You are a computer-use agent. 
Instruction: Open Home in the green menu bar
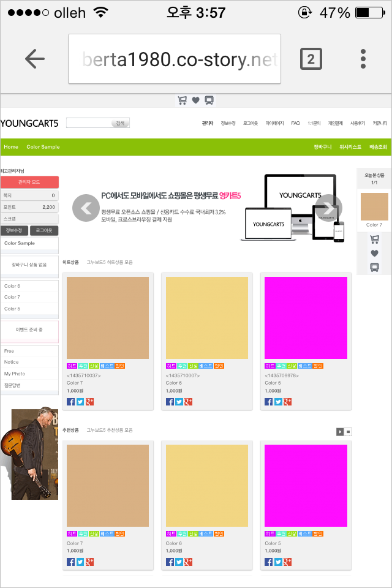11,147
